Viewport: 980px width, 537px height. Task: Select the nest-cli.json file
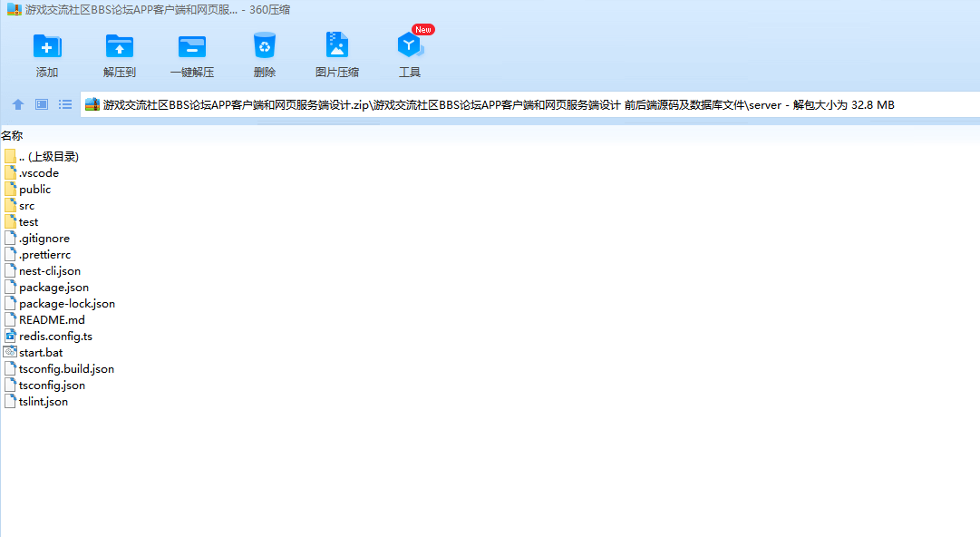43,270
